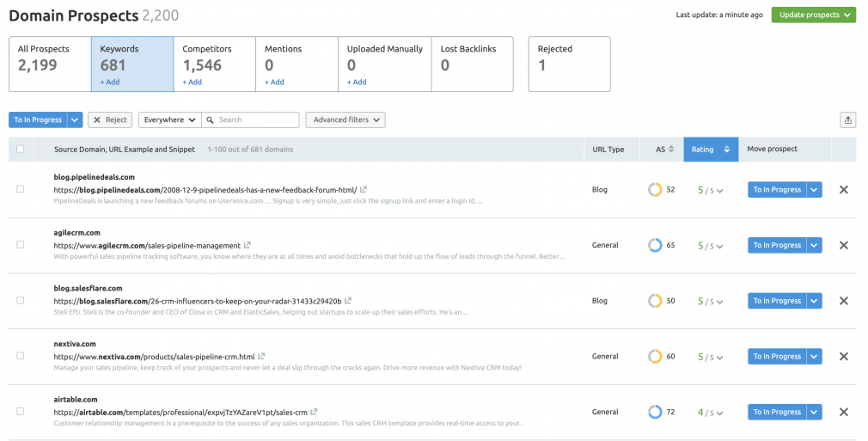Switch to Competitors tab
Screen dimensions: 868x441
point(215,64)
